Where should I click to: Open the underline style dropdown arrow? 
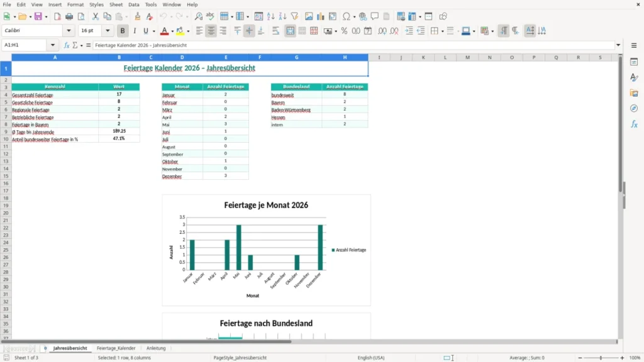[x=153, y=31]
